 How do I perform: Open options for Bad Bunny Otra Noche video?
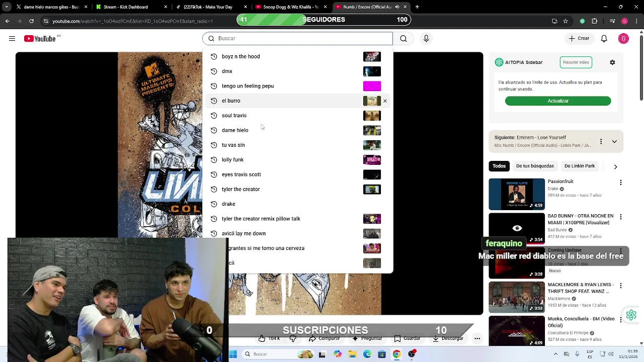(621, 217)
